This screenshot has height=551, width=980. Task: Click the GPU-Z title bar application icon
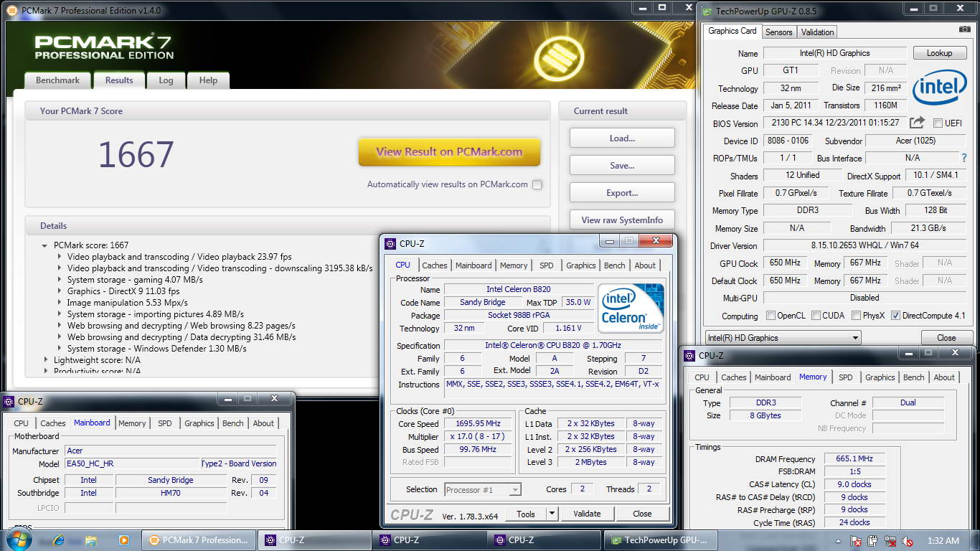707,11
